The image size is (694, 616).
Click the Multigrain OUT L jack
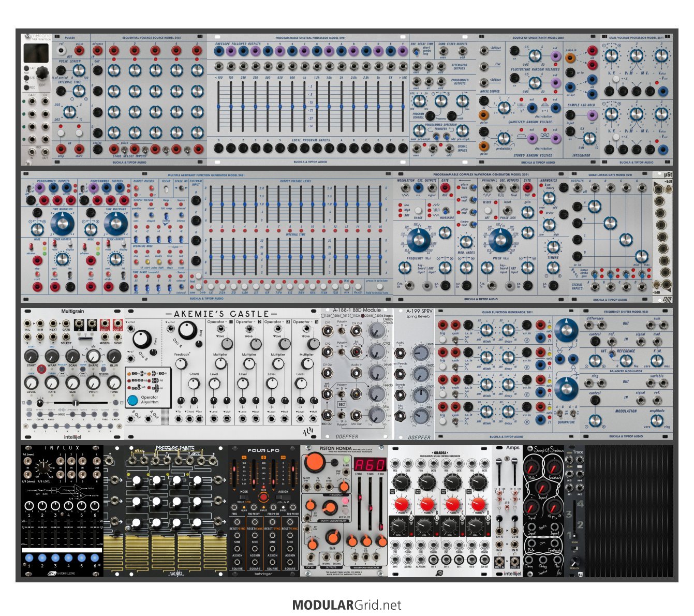tap(105, 325)
